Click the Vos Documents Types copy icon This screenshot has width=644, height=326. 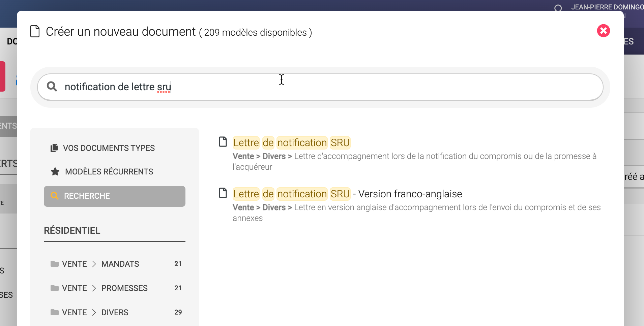tap(54, 148)
